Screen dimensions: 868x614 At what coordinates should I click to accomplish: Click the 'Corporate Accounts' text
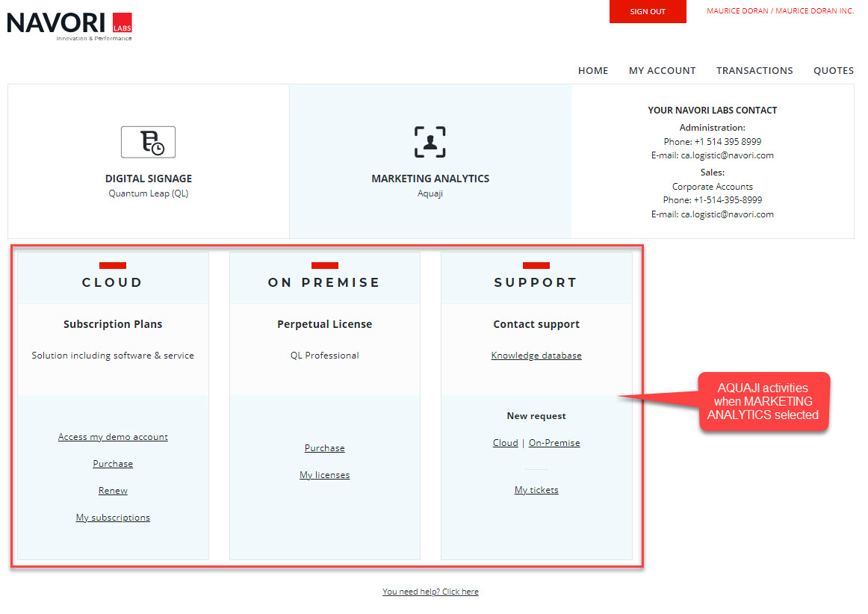713,187
